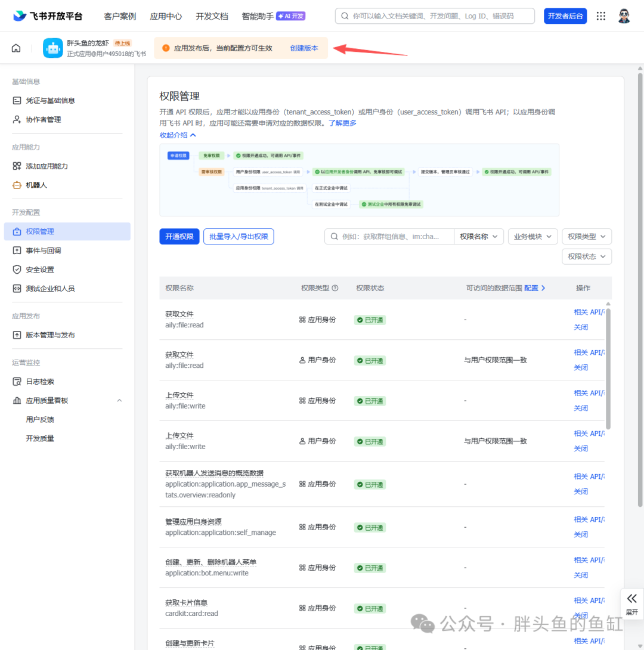
Task: Click the search magnifier in top search bar
Action: [x=345, y=16]
